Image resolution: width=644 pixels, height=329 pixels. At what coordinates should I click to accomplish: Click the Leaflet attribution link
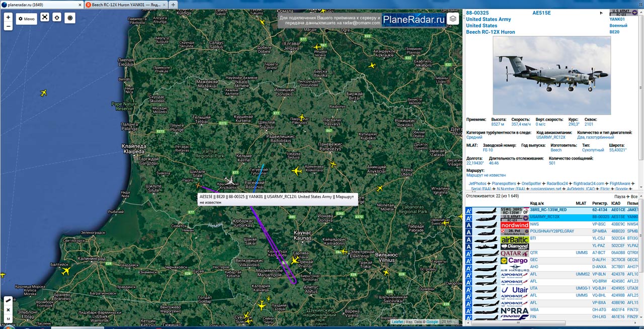[397, 322]
